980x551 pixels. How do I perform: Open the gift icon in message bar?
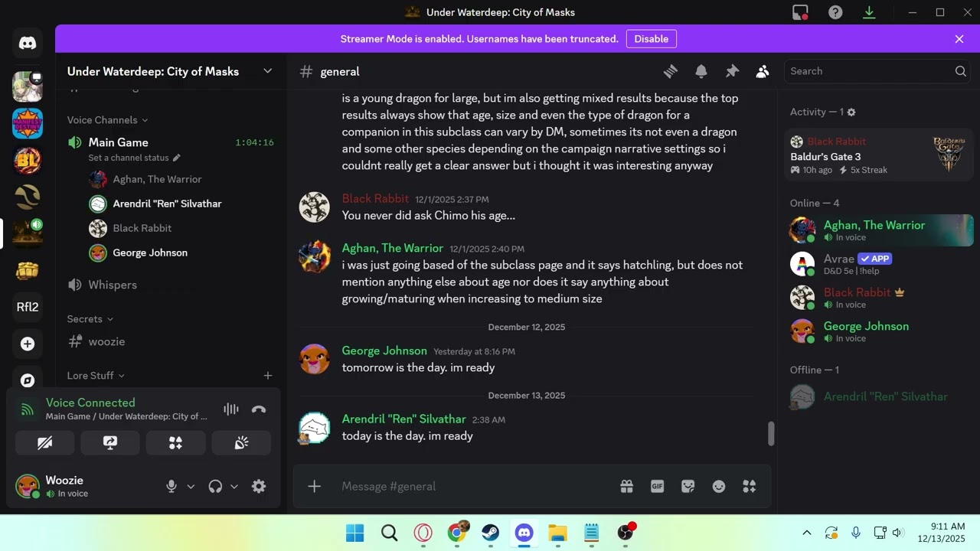tap(627, 486)
